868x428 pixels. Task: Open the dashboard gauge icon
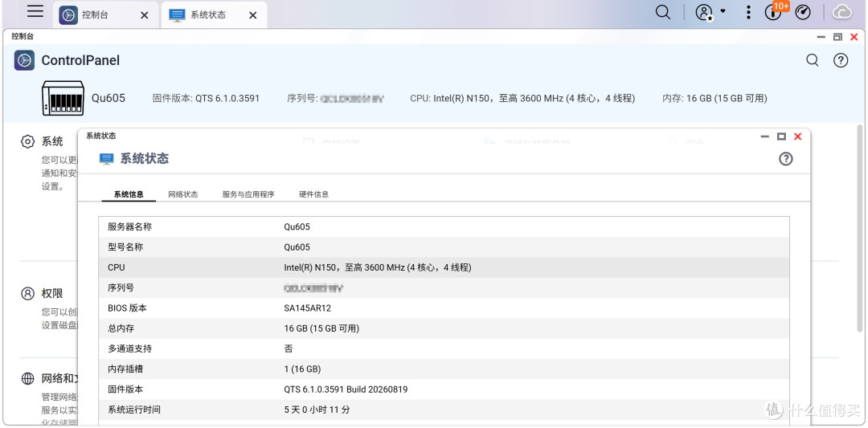tap(803, 12)
